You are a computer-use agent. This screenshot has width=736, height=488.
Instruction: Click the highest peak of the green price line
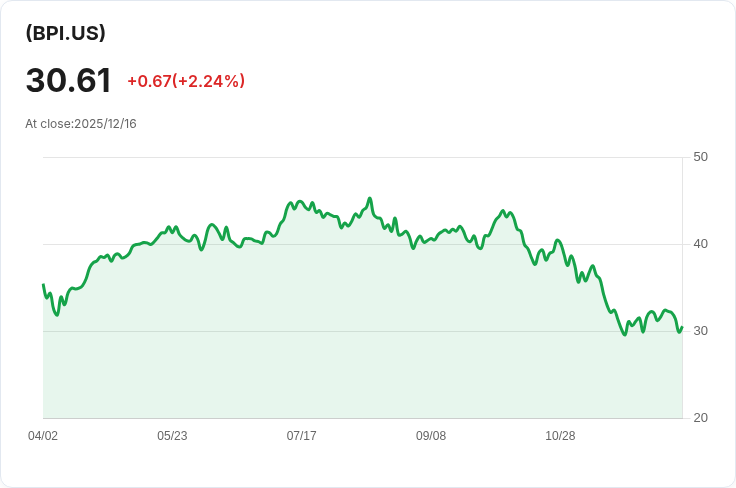pyautogui.click(x=370, y=198)
